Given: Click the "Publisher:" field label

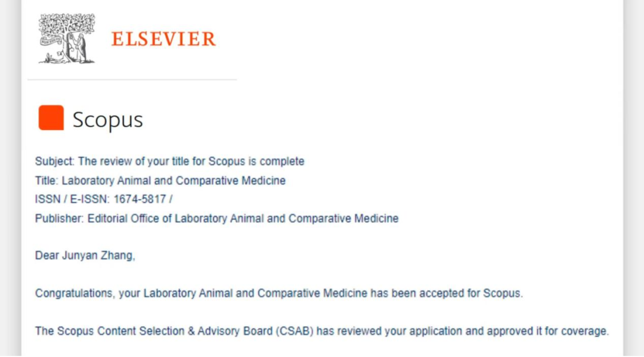Looking at the screenshot, I should click(x=60, y=219).
